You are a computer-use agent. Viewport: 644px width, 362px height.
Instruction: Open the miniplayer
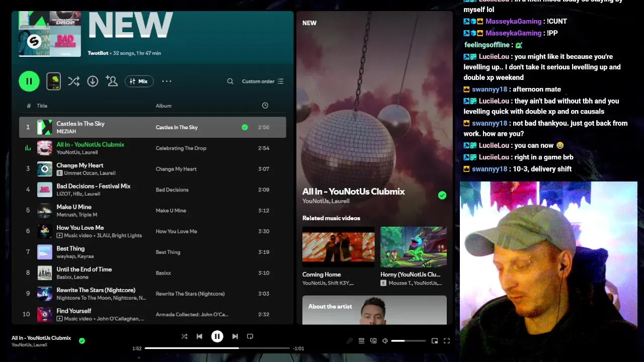435,341
